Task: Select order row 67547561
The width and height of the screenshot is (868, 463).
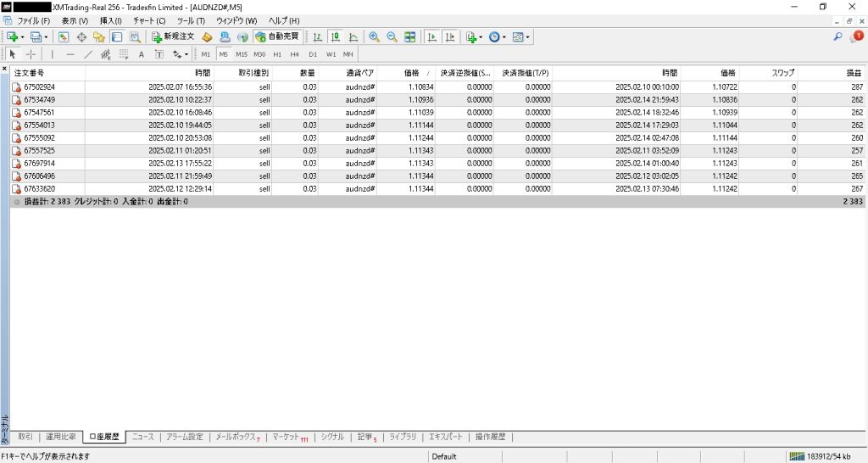Action: pyautogui.click(x=40, y=112)
